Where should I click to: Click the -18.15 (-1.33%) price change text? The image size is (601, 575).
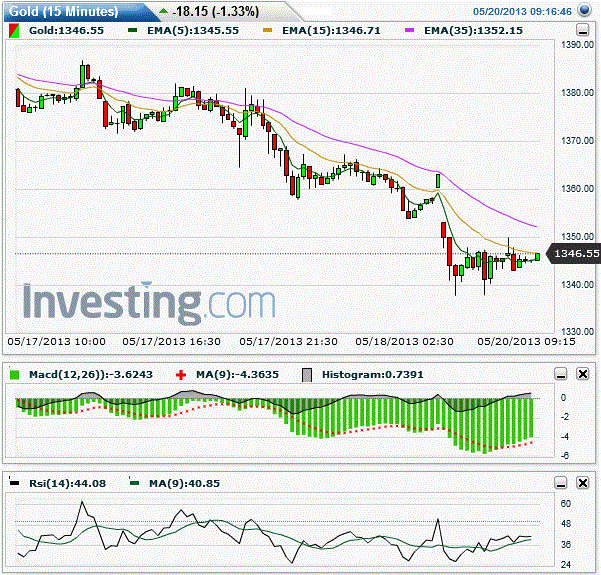pos(215,12)
